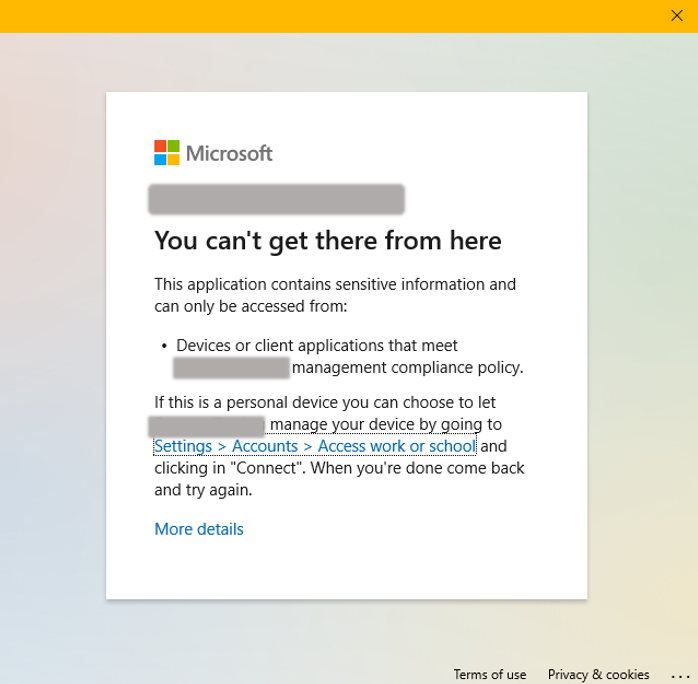Close the sign-in error window
This screenshot has height=684, width=698.
coord(677,16)
